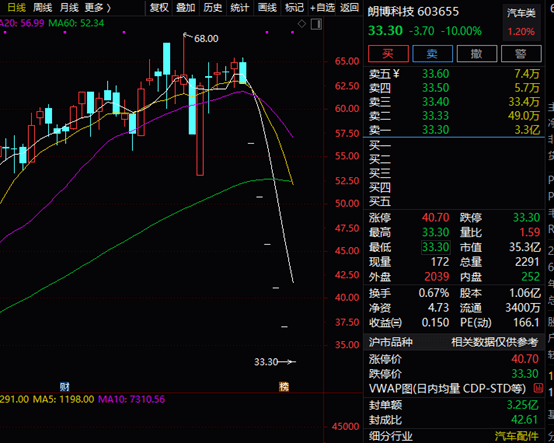The width and height of the screenshot is (554, 443).
Task: Click the 榜 ranking marker on timeline
Action: click(284, 387)
